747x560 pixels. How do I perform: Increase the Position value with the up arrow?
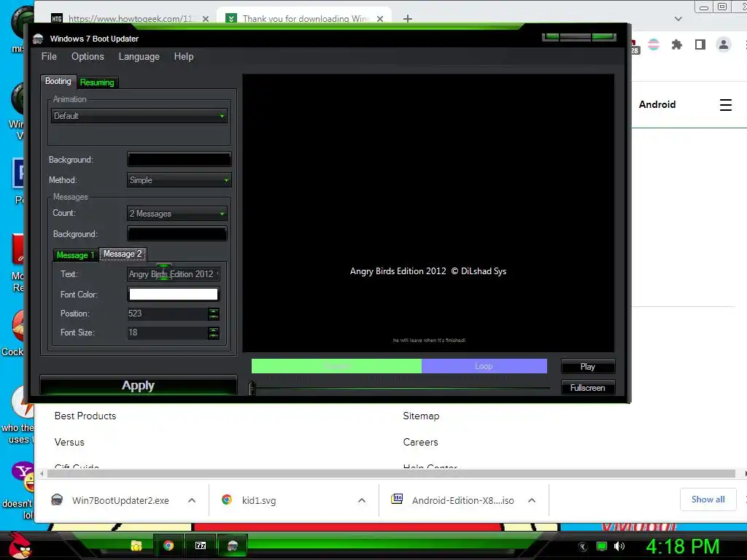click(x=214, y=311)
